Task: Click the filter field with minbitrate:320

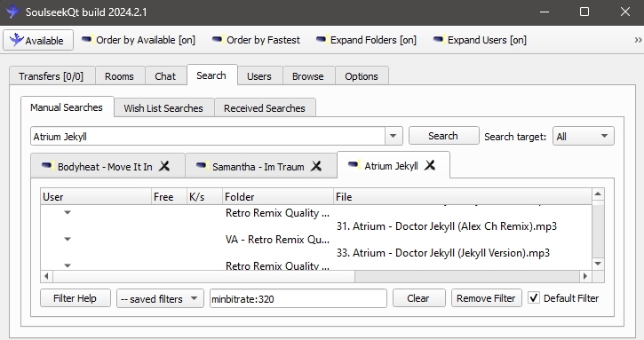Action: (298, 298)
